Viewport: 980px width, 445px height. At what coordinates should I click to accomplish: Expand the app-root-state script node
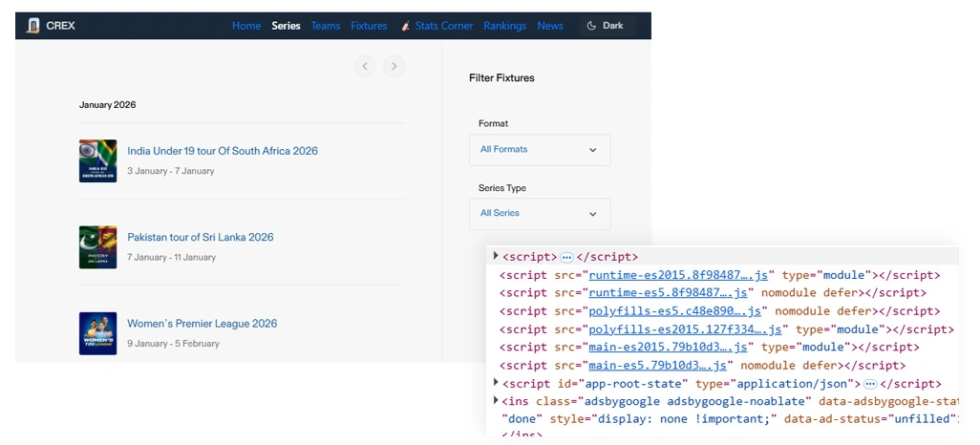[496, 383]
